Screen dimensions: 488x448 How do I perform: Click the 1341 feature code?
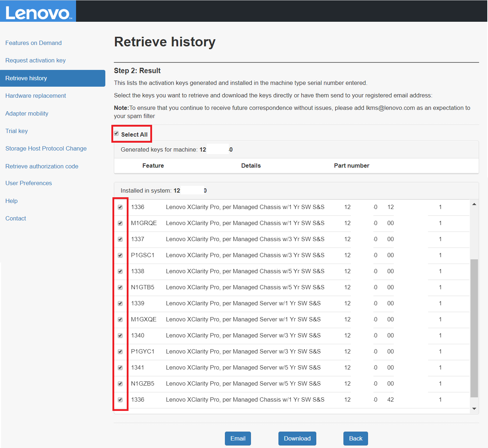pyautogui.click(x=138, y=367)
